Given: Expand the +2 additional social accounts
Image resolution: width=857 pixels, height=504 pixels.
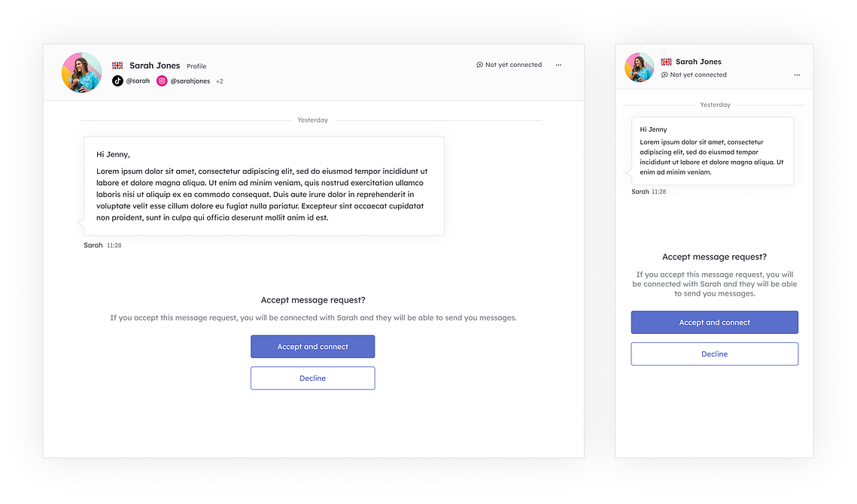Looking at the screenshot, I should [219, 81].
